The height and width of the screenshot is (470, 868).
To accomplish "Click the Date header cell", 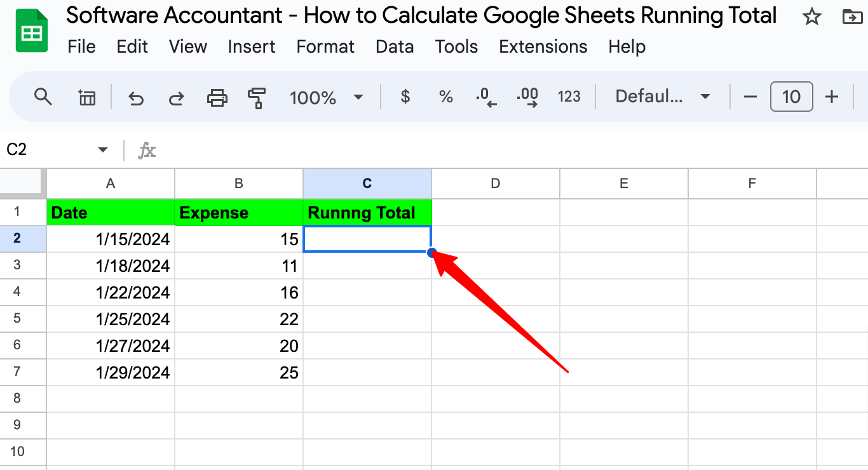I will pyautogui.click(x=111, y=212).
